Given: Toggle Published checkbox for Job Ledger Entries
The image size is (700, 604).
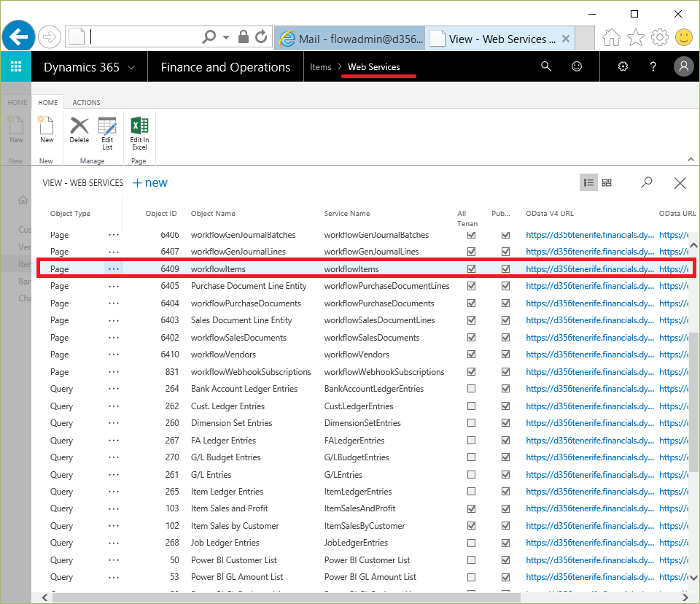Looking at the screenshot, I should (505, 543).
